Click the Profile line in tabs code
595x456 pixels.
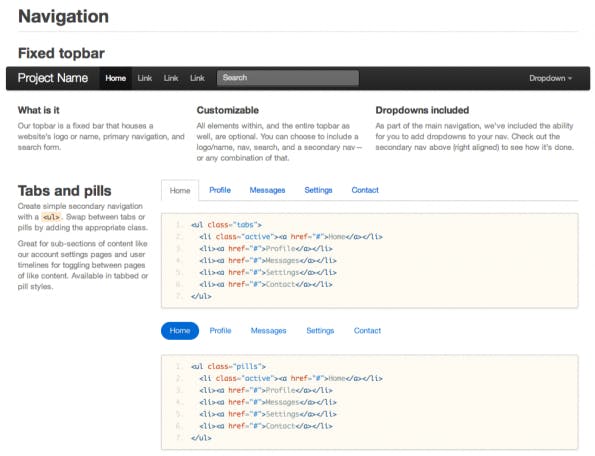pyautogui.click(x=266, y=249)
